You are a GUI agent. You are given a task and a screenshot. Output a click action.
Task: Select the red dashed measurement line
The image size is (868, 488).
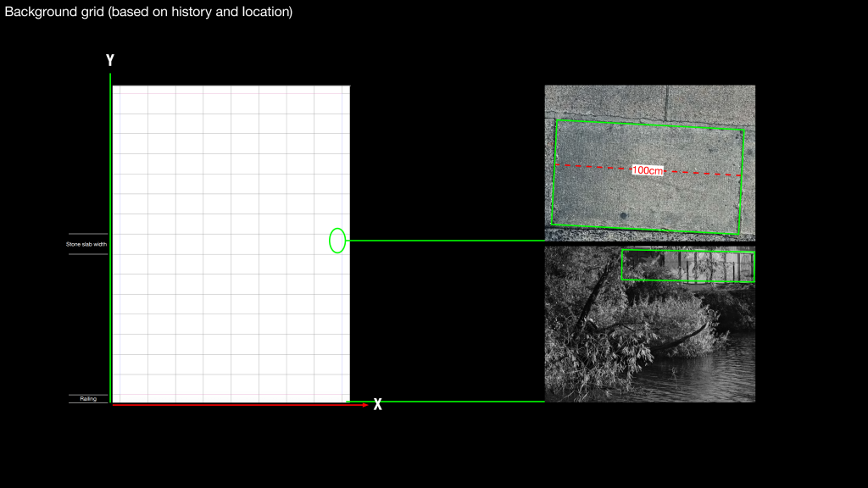click(x=593, y=167)
